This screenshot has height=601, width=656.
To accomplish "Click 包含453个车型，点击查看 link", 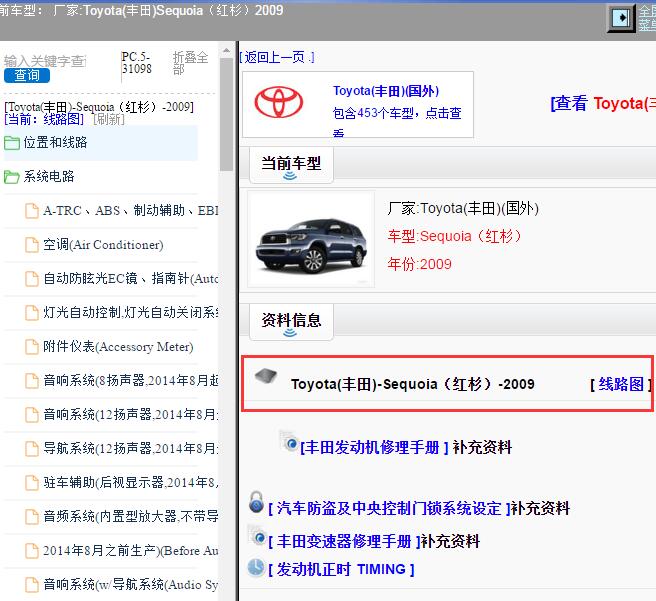I will (397, 121).
